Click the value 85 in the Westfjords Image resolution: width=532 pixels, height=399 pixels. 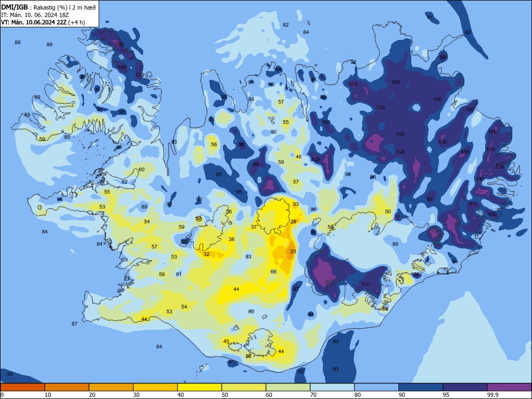pyautogui.click(x=67, y=137)
